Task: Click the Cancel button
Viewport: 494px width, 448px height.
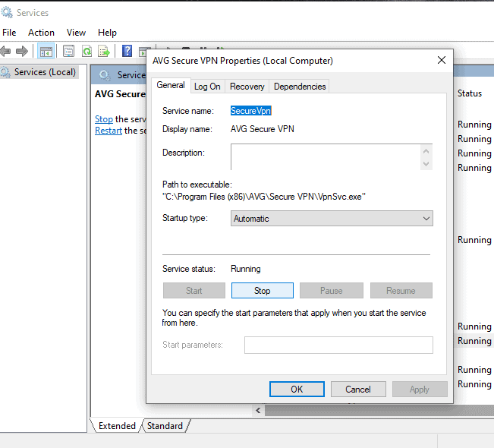Action: coord(358,390)
